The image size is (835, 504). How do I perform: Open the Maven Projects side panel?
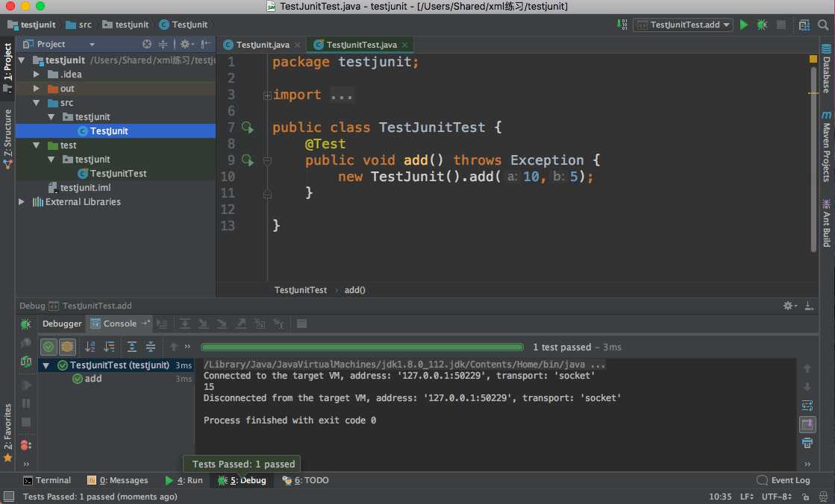[826, 147]
